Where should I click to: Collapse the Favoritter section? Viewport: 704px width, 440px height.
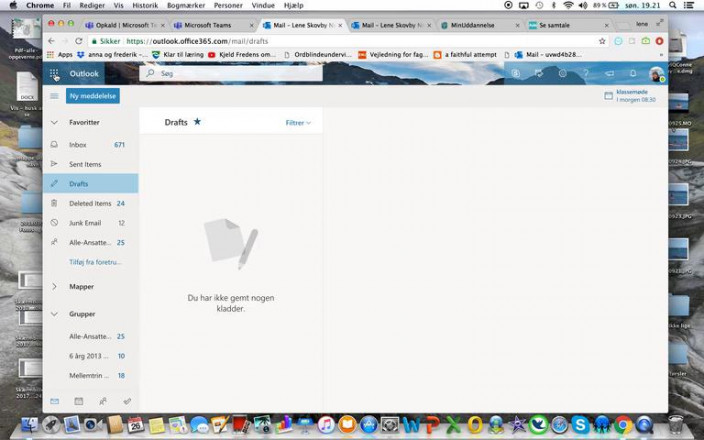(x=54, y=122)
